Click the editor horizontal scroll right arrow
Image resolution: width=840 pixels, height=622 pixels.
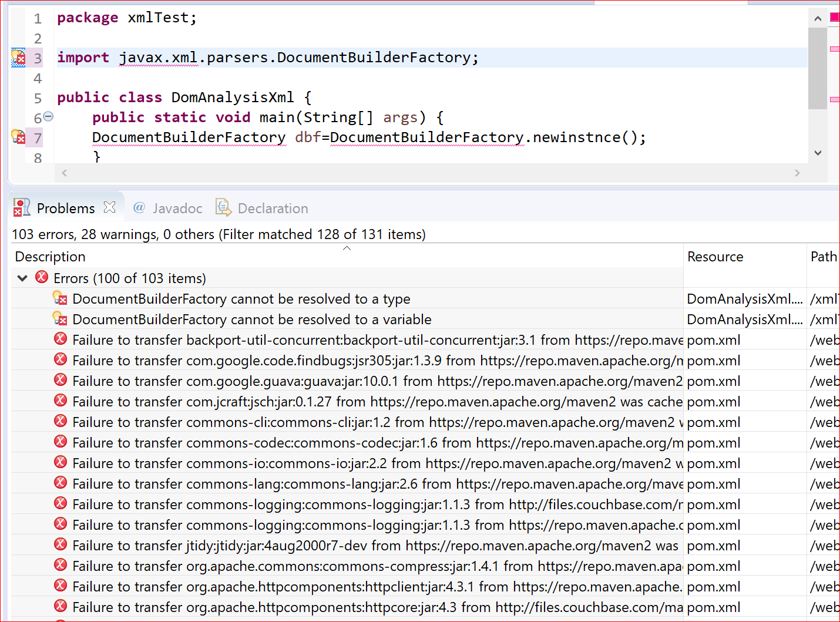click(797, 173)
